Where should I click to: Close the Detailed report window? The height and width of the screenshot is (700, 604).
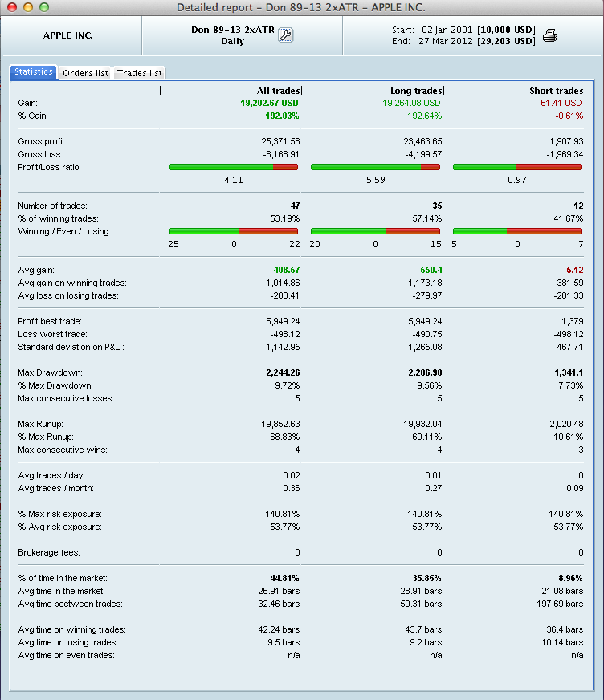12,7
